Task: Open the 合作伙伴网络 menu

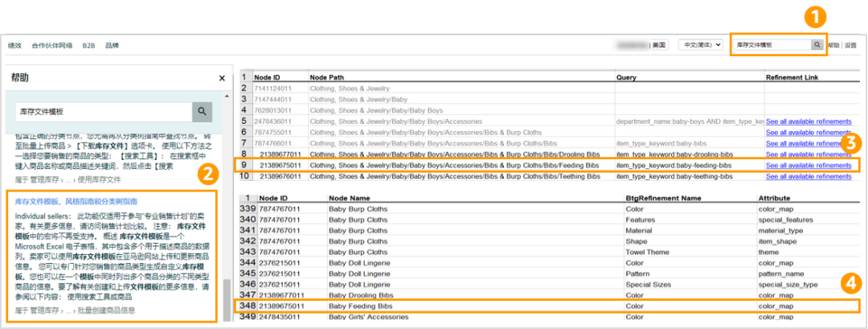Action: [52, 46]
